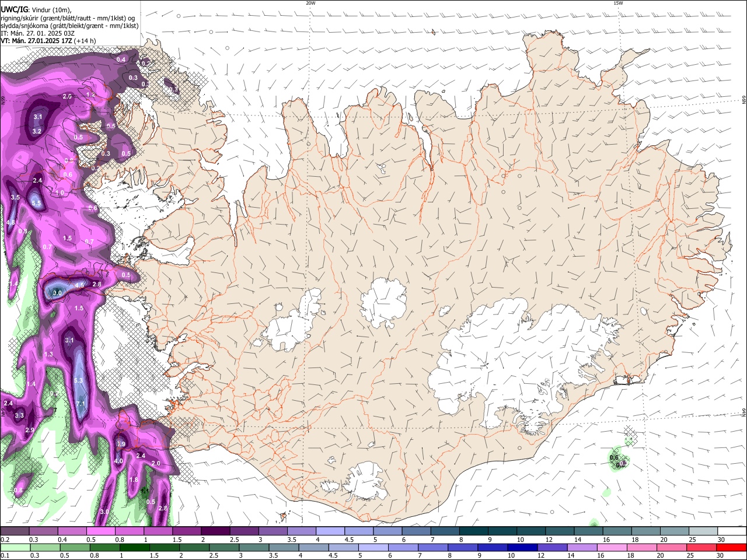Pick the lower legend swatch between 0.1 and 0.3
747x560 pixels.
pyautogui.click(x=15, y=548)
